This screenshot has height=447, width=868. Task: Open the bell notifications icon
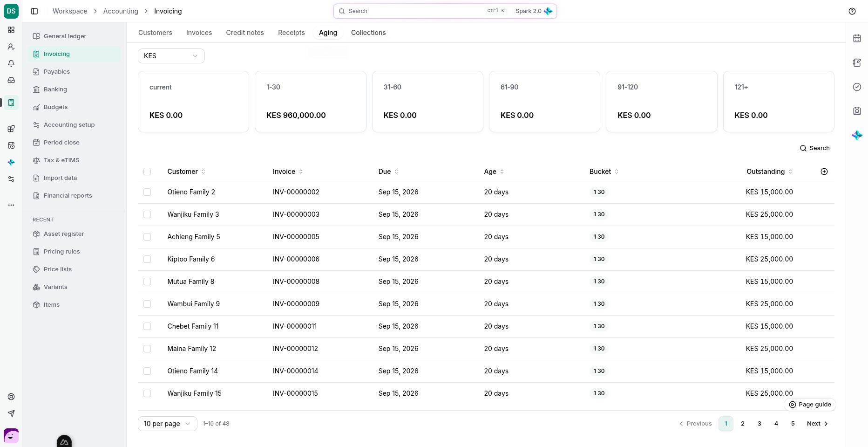coord(11,63)
